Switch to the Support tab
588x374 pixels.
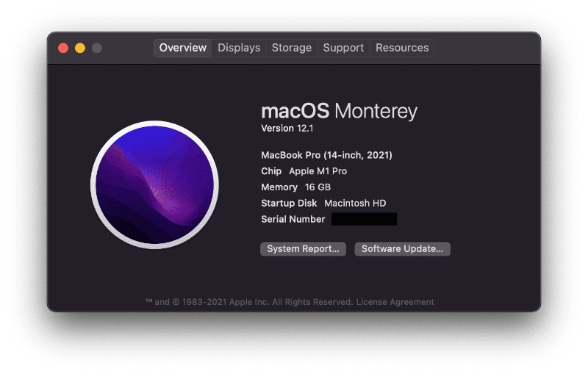[x=343, y=48]
